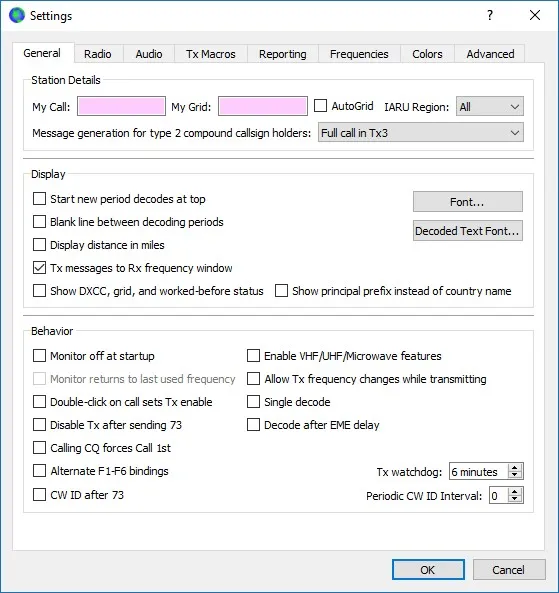Enable the AutoGrid checkbox
Viewport: 559px width, 593px height.
pyautogui.click(x=320, y=106)
